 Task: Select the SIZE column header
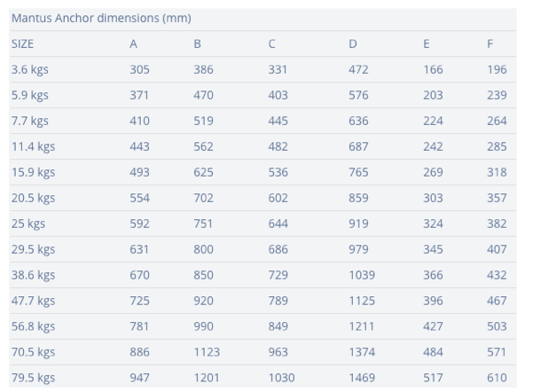pyautogui.click(x=22, y=43)
